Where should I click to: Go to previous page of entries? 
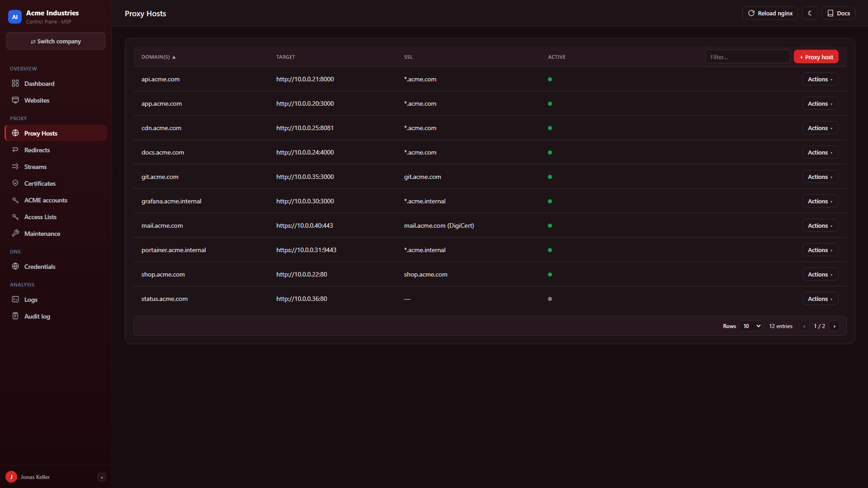(804, 326)
